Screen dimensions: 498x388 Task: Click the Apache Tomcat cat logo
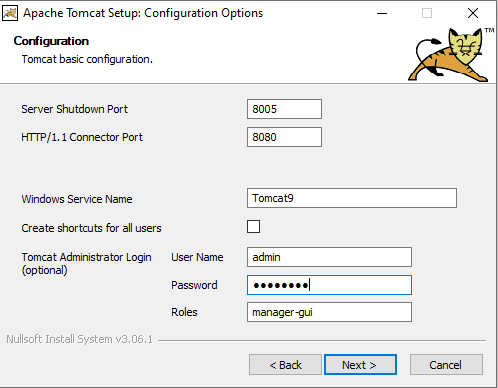click(x=450, y=55)
